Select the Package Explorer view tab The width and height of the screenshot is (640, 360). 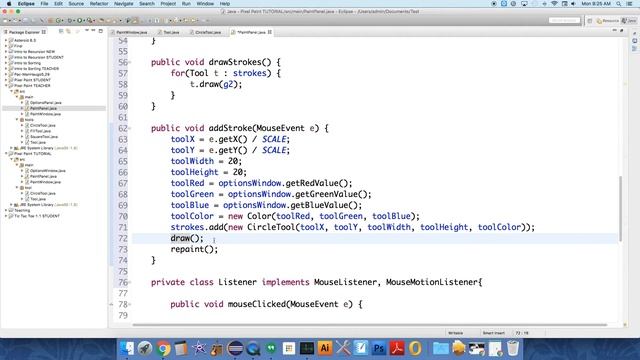coord(24,32)
